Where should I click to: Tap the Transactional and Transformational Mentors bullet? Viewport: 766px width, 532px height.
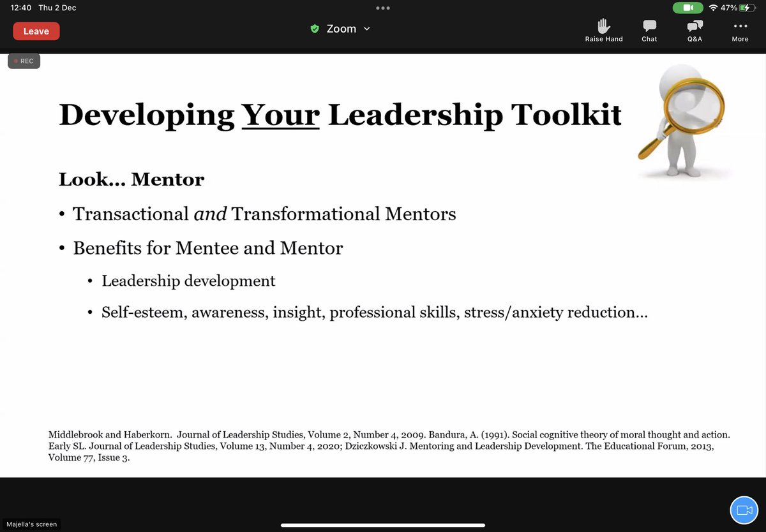(x=264, y=214)
